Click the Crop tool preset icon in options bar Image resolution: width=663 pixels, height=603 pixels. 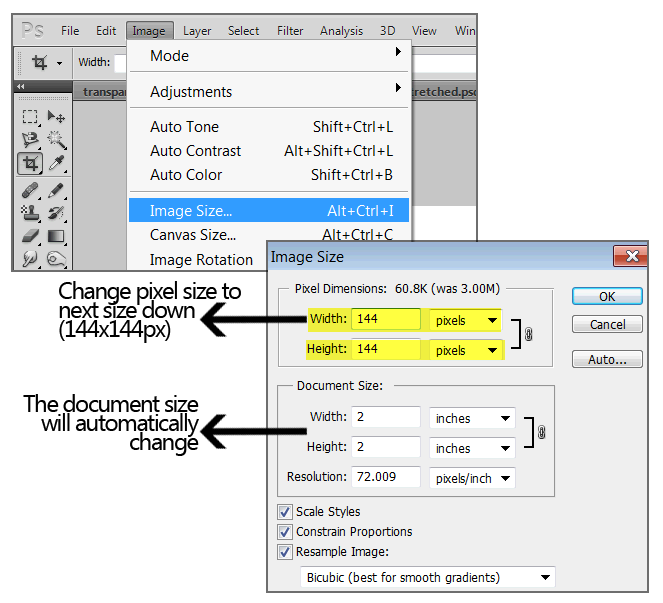[x=40, y=63]
